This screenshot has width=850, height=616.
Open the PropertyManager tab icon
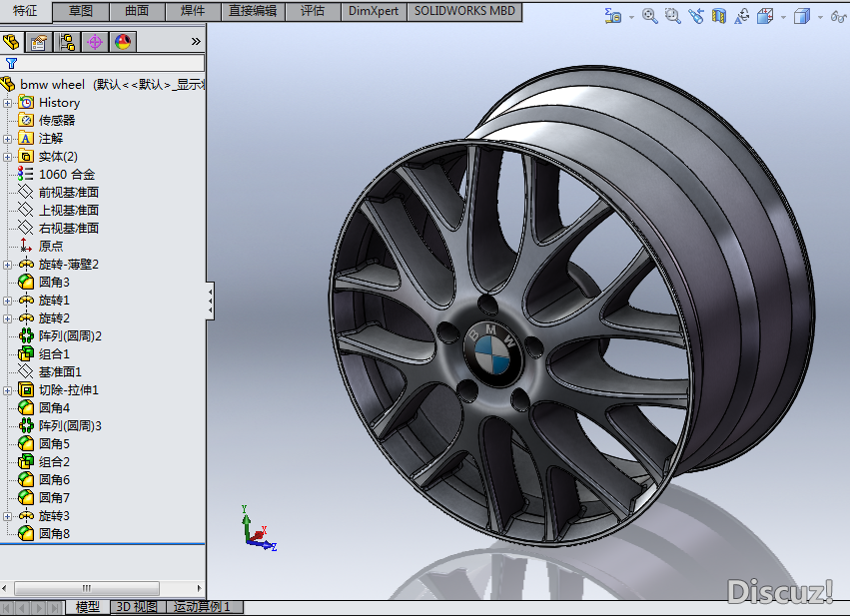(x=39, y=42)
